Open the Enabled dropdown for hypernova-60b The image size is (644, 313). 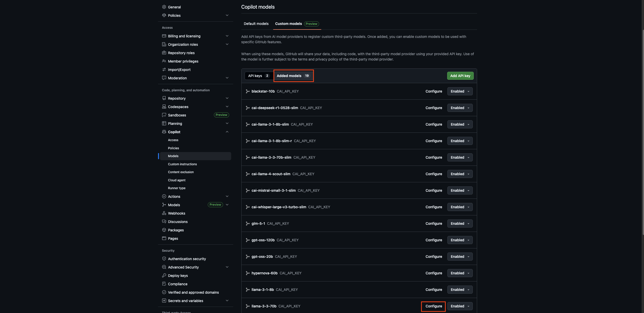coord(460,273)
